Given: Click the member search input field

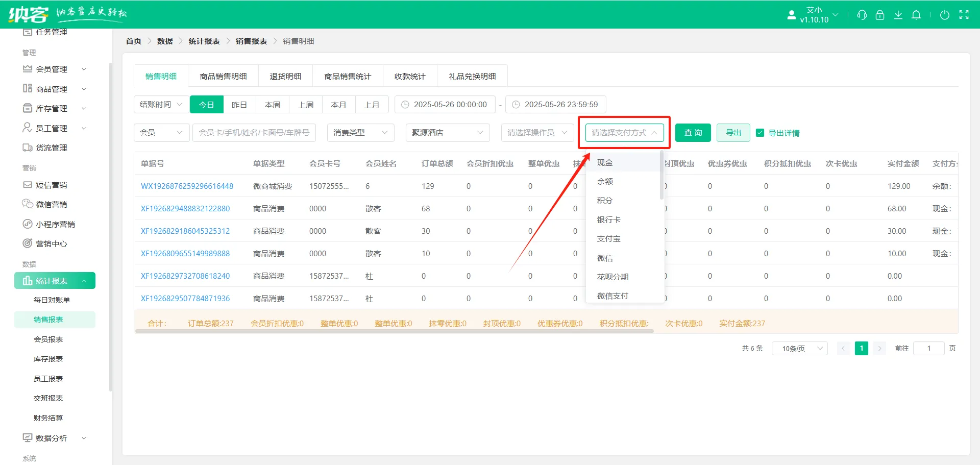Looking at the screenshot, I should point(254,133).
